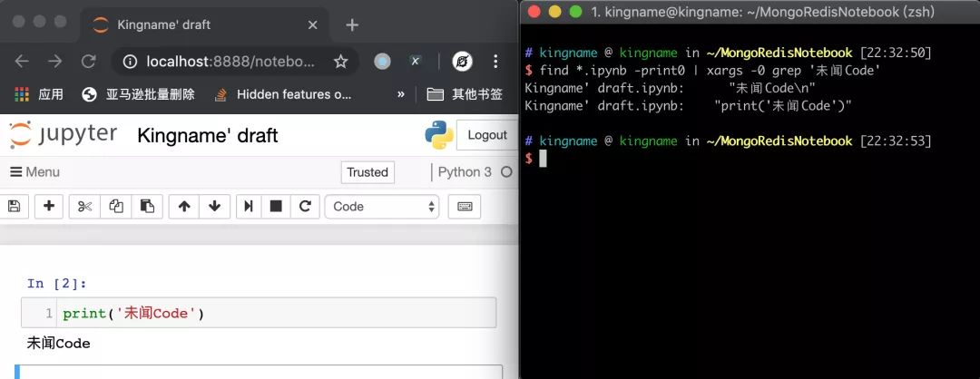Viewport: 980px width, 379px height.
Task: Click into the print('未闻Code') code cell
Action: [272, 314]
